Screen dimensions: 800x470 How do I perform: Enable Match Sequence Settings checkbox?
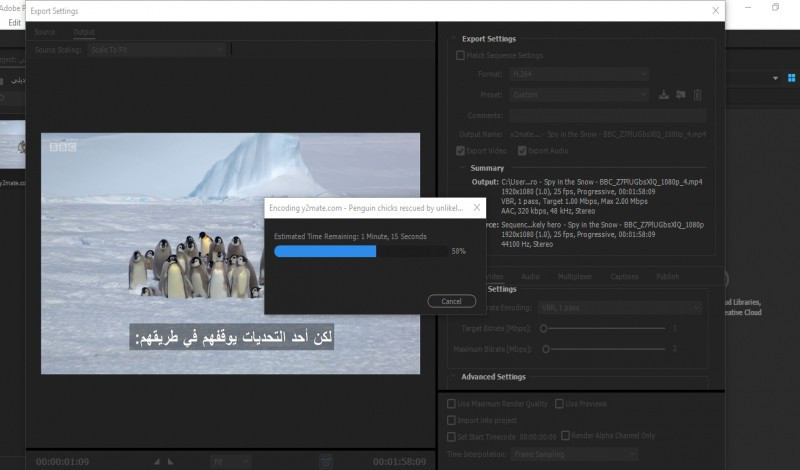(460, 55)
